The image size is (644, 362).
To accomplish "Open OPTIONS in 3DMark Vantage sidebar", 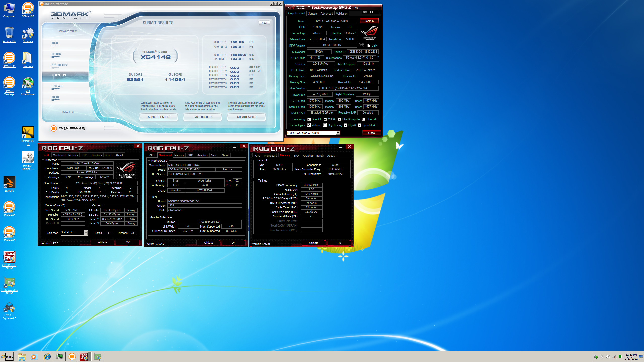I will 65,55.
